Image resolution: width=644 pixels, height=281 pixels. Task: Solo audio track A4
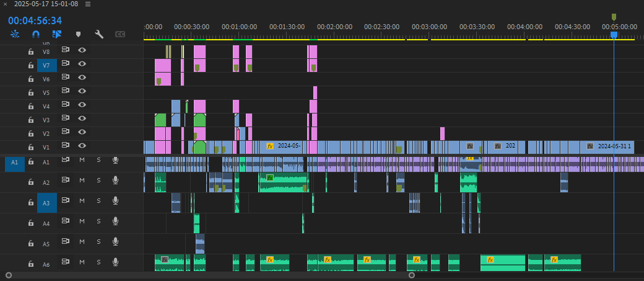pyautogui.click(x=98, y=221)
